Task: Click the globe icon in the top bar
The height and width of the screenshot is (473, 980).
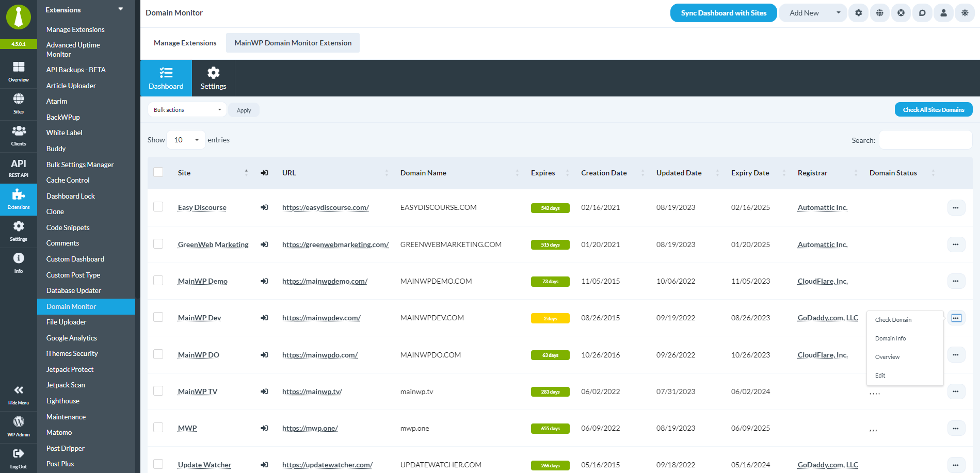Action: [880, 13]
